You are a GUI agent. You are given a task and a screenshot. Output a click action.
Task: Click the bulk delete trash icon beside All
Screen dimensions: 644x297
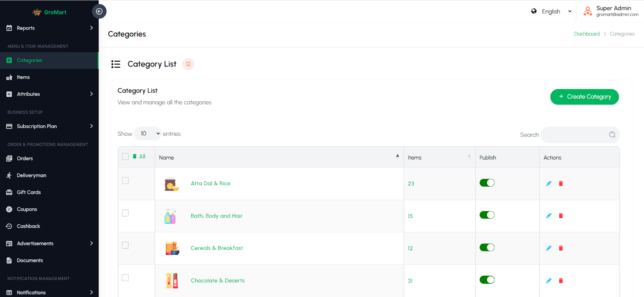tap(135, 156)
